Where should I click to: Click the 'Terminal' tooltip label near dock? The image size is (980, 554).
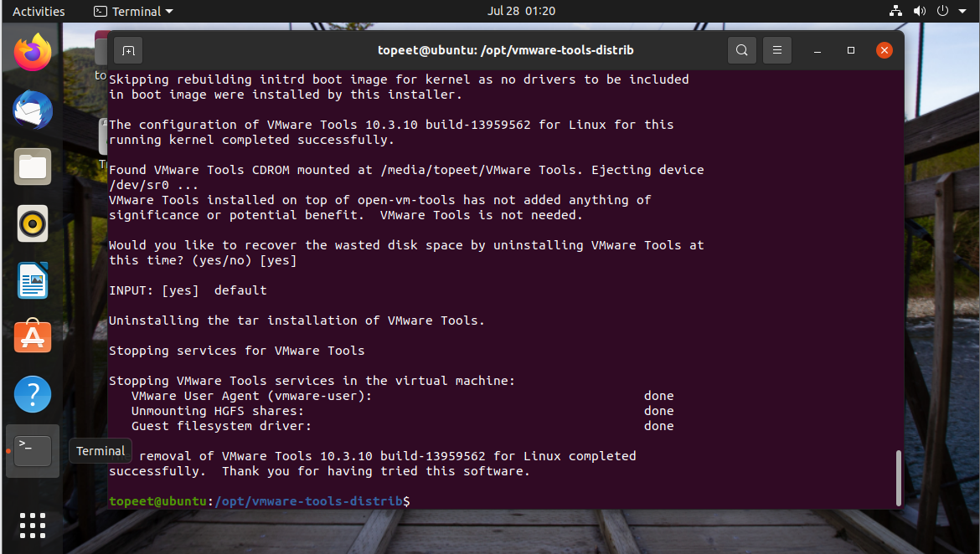101,451
